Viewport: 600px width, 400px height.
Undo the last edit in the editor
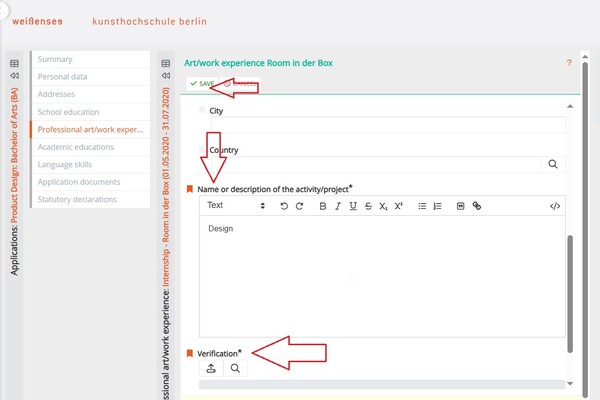coord(284,206)
